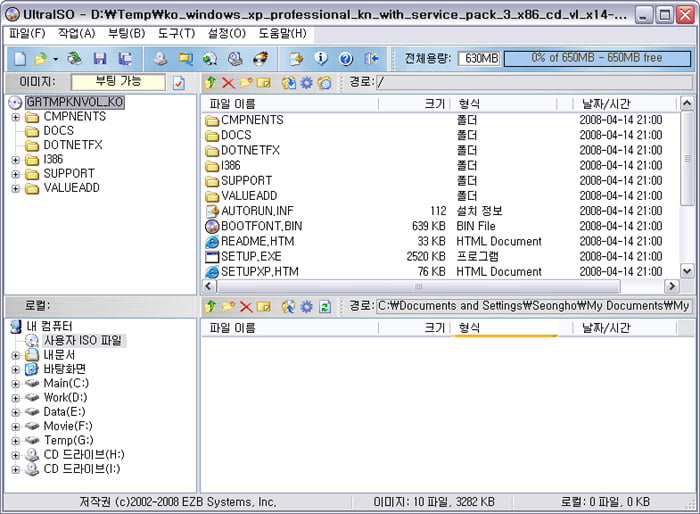700x514 pixels.
Task: Open the dropdown arrow beside Open icon
Action: (x=55, y=59)
